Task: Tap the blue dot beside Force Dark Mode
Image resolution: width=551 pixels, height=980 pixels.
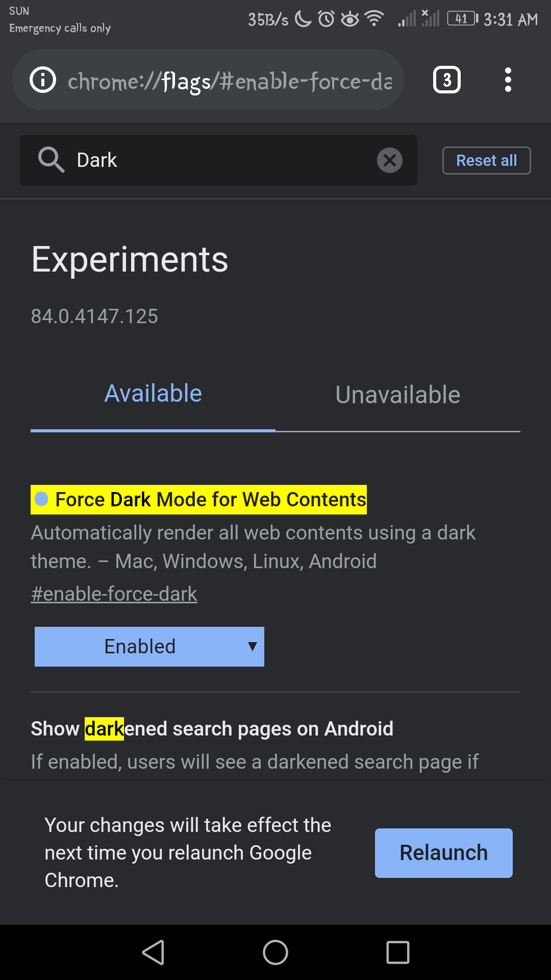Action: pyautogui.click(x=41, y=499)
